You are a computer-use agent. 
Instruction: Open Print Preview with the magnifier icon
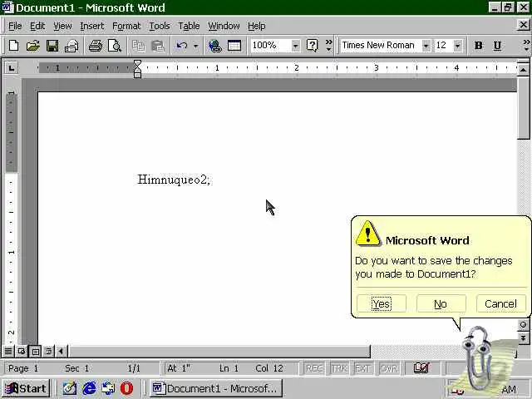pyautogui.click(x=115, y=46)
